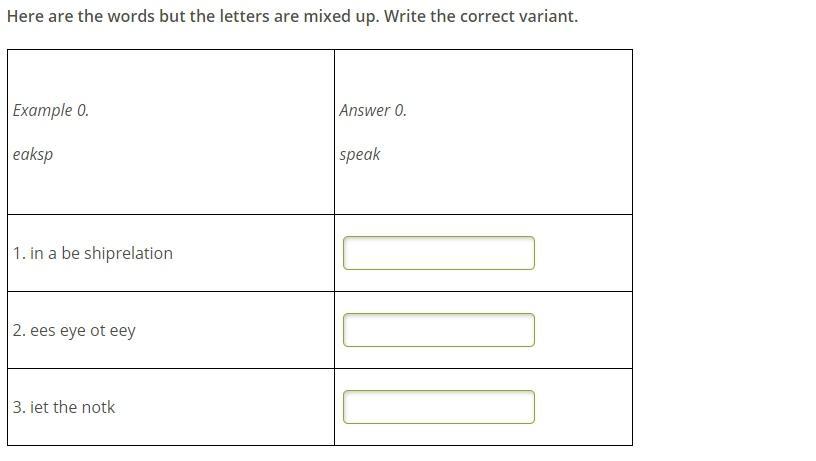Click the answer input field for question 1

click(x=438, y=253)
